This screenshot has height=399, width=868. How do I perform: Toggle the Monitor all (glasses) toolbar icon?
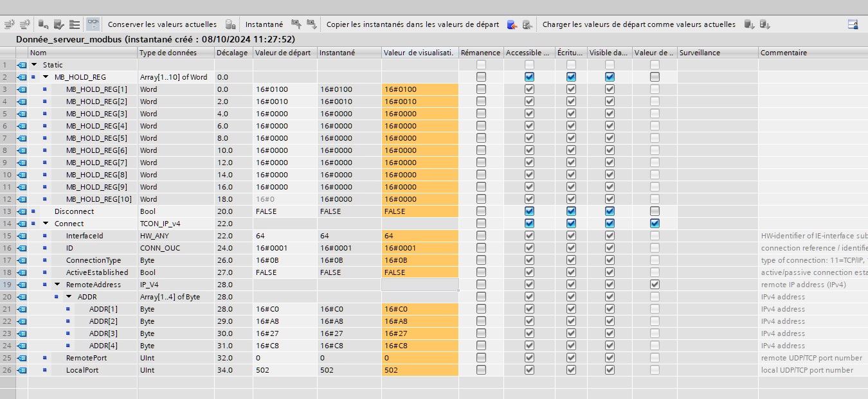tap(93, 24)
